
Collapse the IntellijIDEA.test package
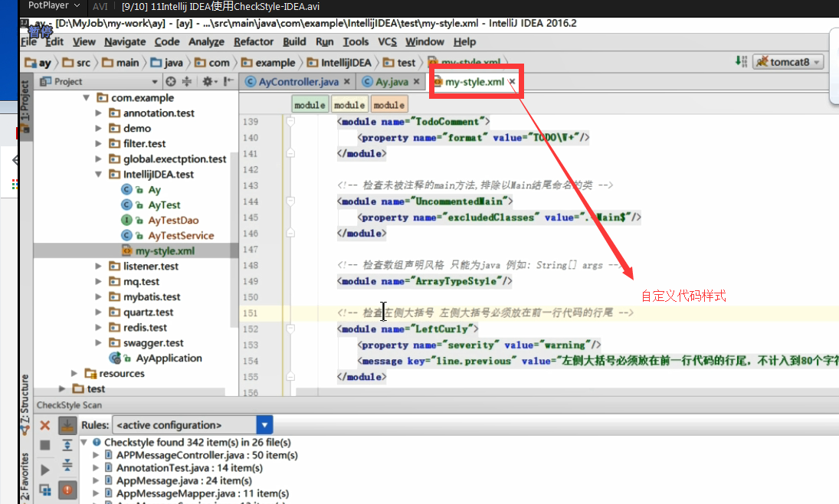coord(98,175)
